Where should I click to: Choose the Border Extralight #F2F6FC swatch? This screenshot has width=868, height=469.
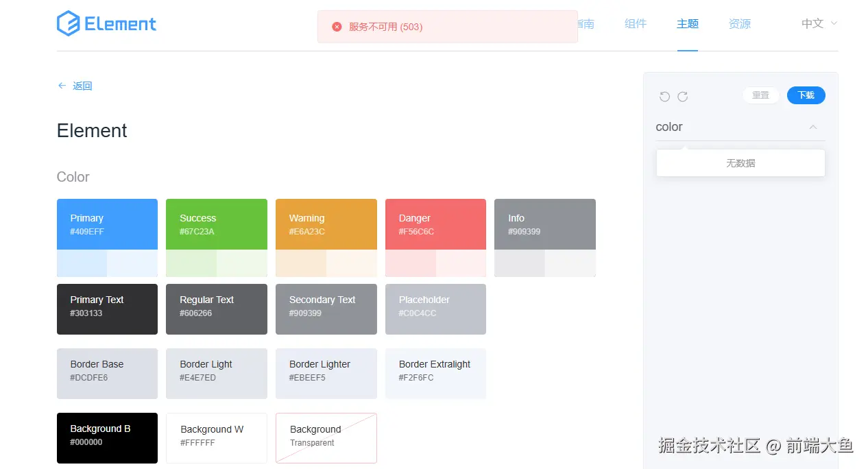[x=435, y=374]
